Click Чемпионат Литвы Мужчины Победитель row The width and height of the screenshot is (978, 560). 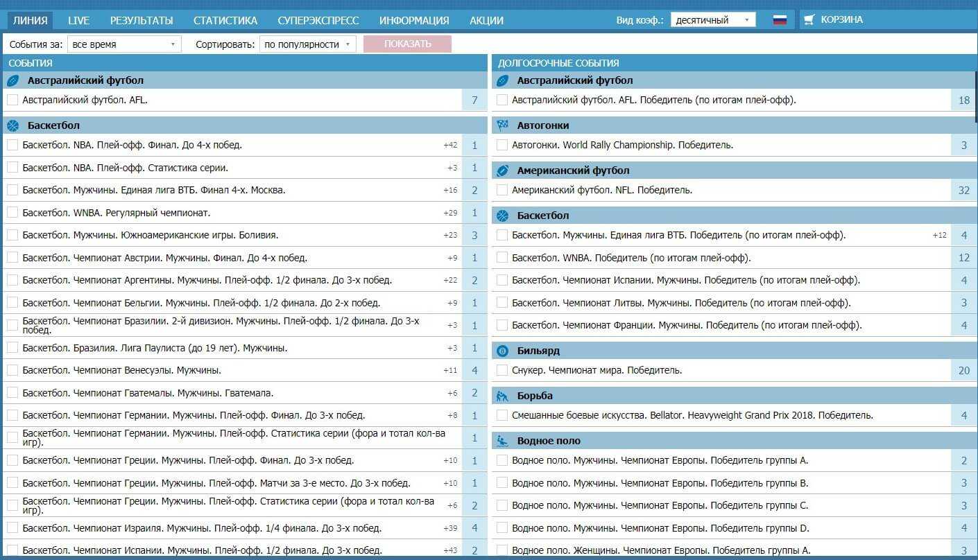point(734,303)
